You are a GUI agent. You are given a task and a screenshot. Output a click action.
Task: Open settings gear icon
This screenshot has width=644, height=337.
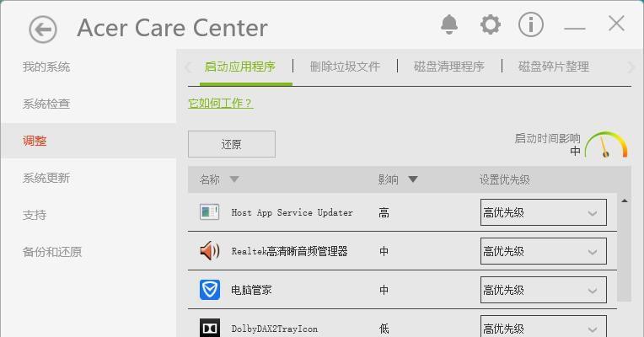click(491, 24)
